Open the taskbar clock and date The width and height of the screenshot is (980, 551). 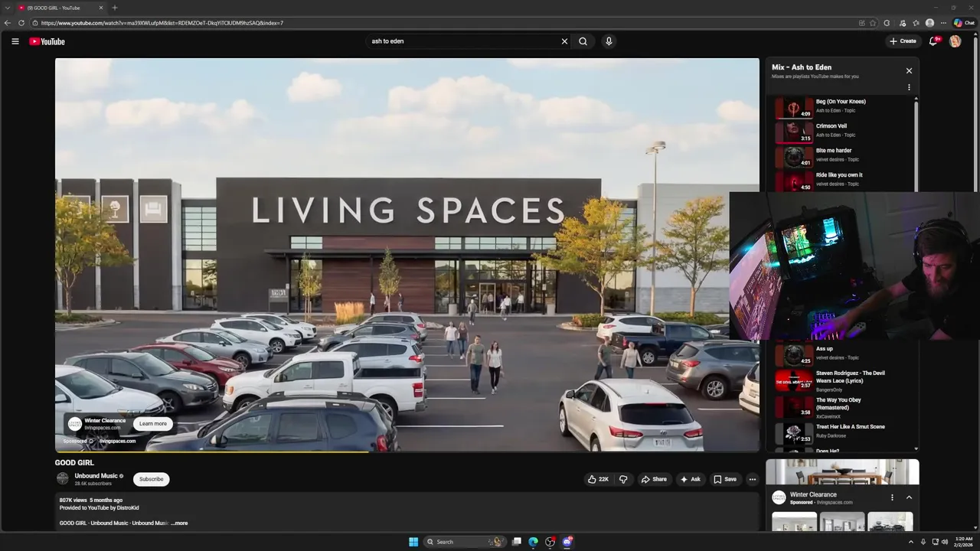click(963, 542)
